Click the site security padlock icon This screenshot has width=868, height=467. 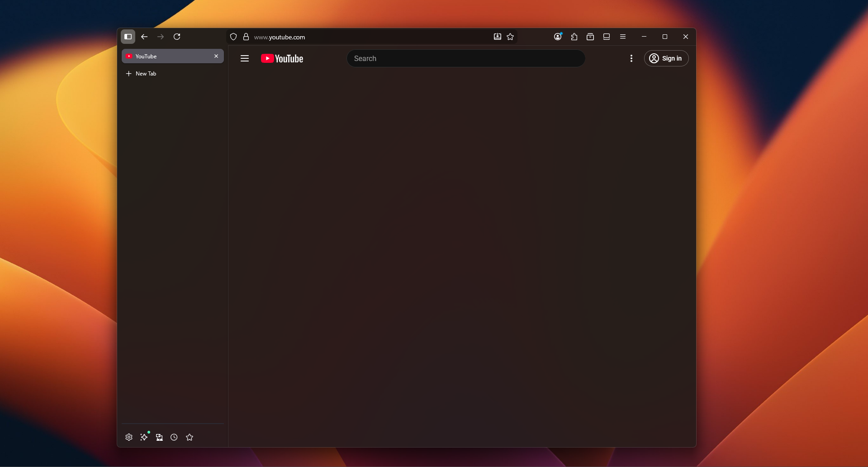pyautogui.click(x=246, y=37)
